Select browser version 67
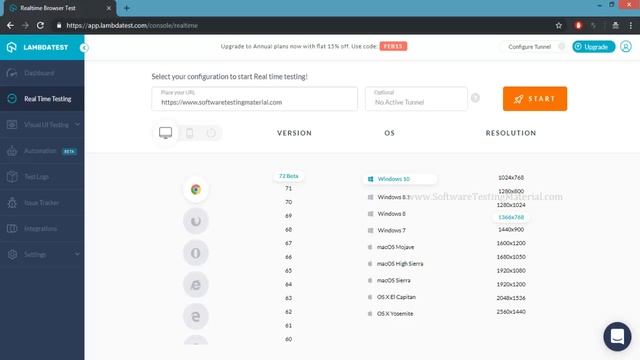The image size is (640, 360). click(289, 243)
